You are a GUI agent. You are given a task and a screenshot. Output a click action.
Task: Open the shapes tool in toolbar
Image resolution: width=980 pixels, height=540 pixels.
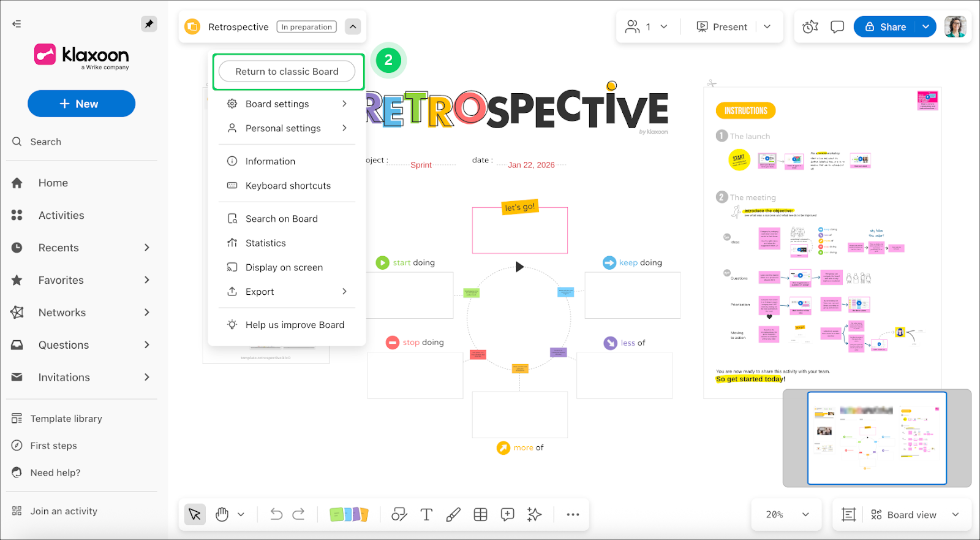click(x=399, y=514)
